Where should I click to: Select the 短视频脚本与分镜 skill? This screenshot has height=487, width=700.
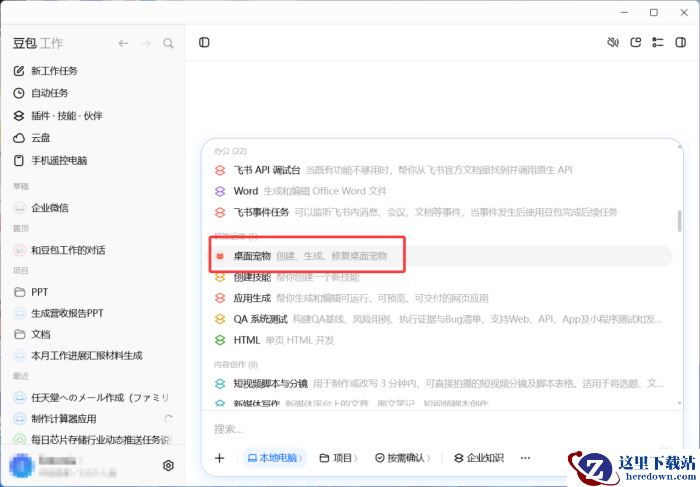click(x=442, y=383)
